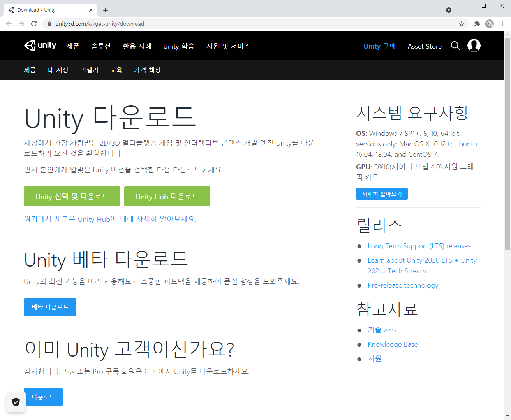This screenshot has height=420, width=511.
Task: Open a new browser tab
Action: [106, 10]
